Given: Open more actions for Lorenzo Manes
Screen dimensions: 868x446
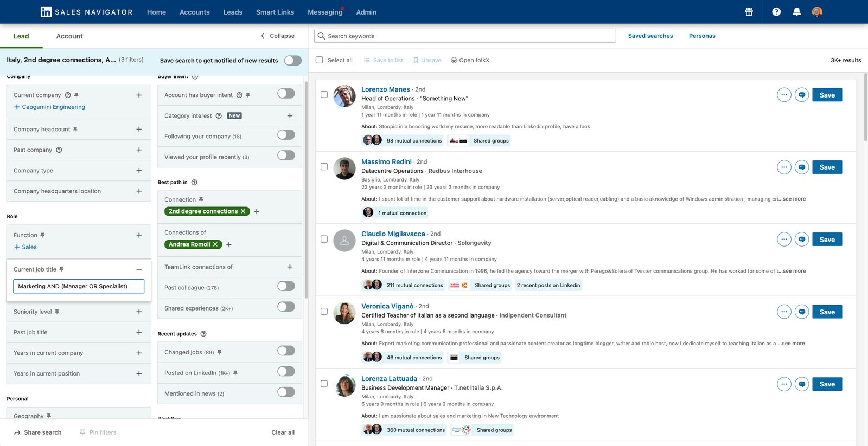Looking at the screenshot, I should tap(784, 95).
